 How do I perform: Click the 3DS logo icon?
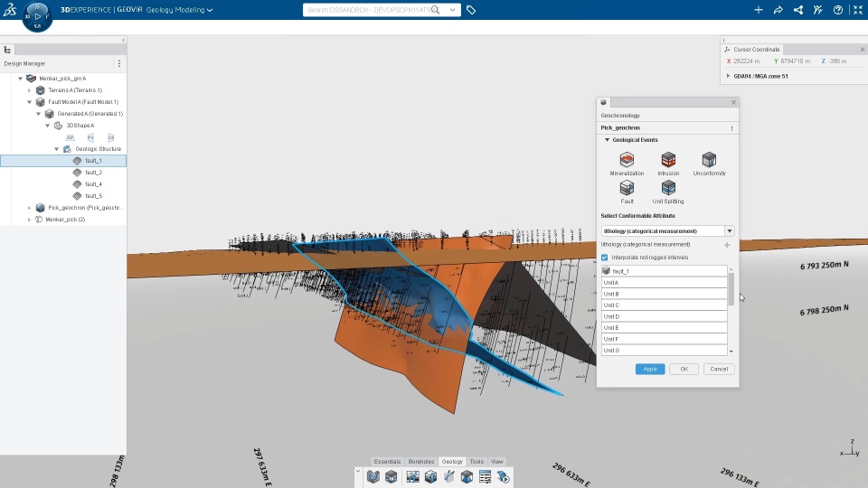(9, 9)
